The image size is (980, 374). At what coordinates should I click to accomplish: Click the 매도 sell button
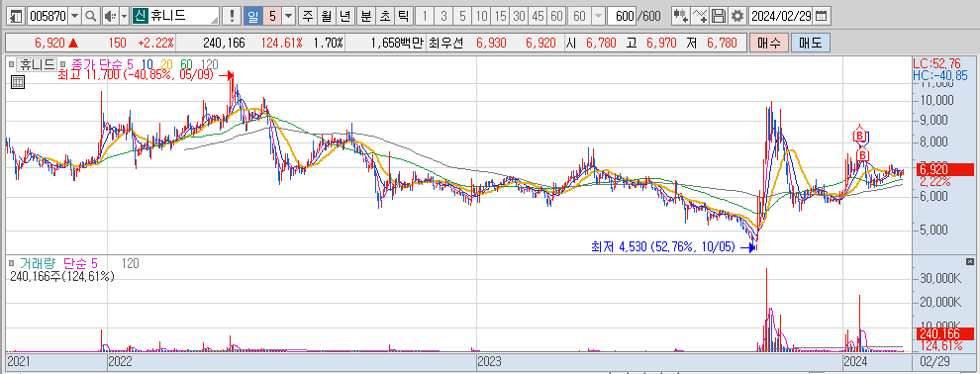810,44
